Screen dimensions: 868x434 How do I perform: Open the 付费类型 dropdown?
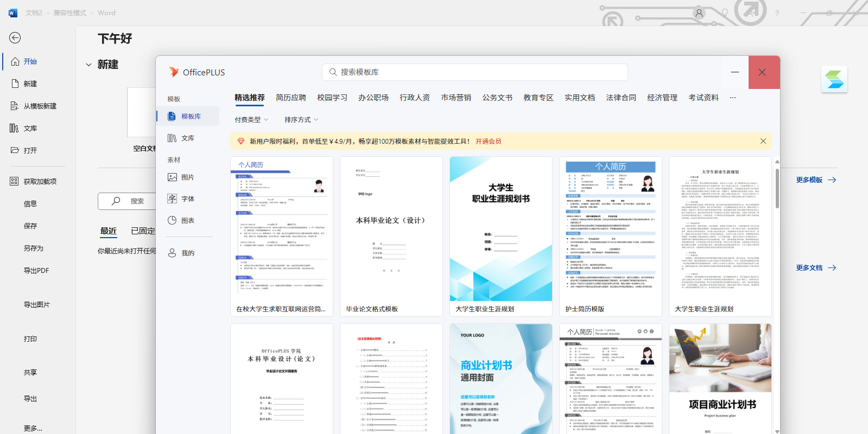click(251, 119)
